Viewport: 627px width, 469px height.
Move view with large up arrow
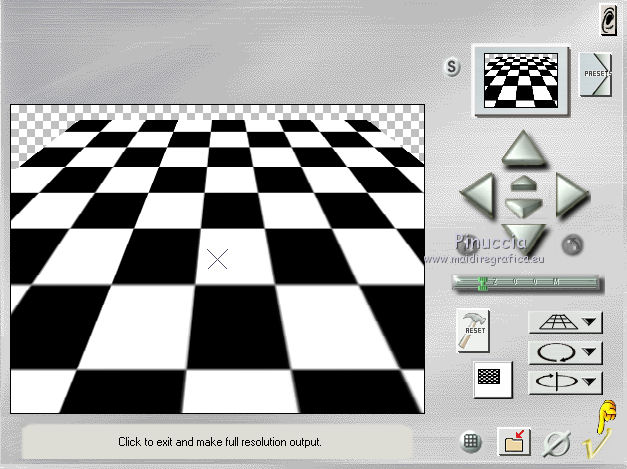[523, 148]
